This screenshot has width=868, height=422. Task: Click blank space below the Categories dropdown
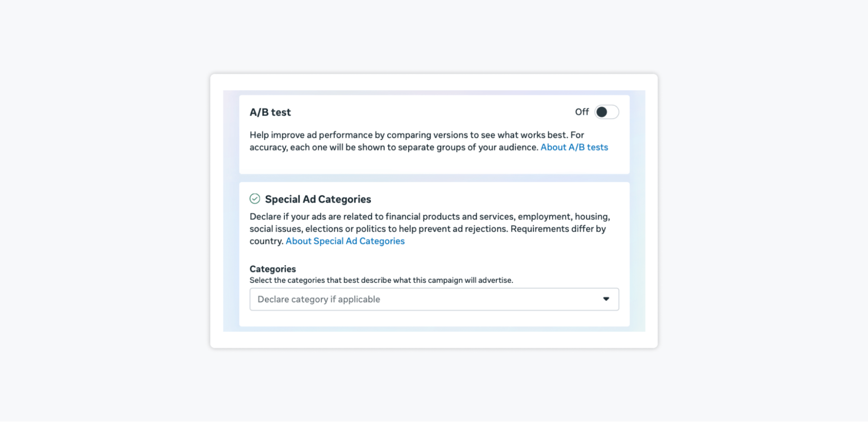click(434, 319)
